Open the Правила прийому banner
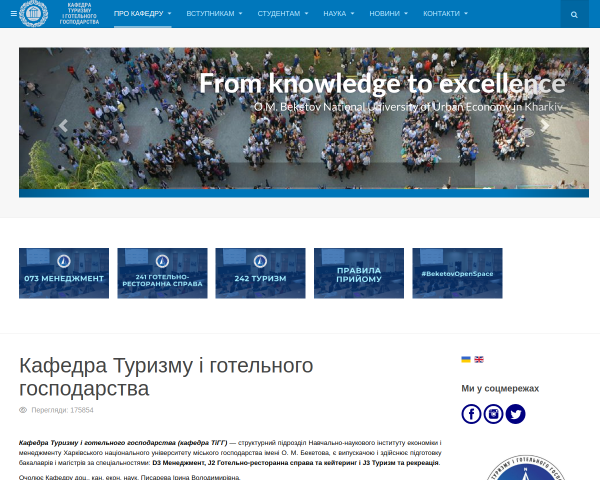The height and width of the screenshot is (480, 600). pos(359,273)
